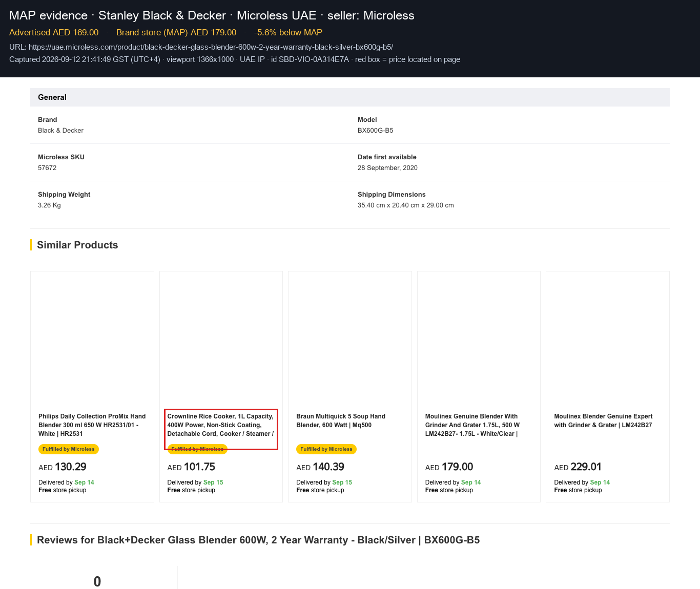Click the Shipping Dimensions label
700x589 pixels.
[392, 195]
